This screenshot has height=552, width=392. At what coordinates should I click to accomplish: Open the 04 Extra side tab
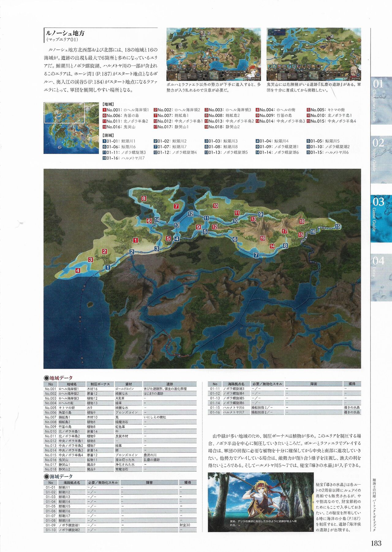pyautogui.click(x=381, y=278)
